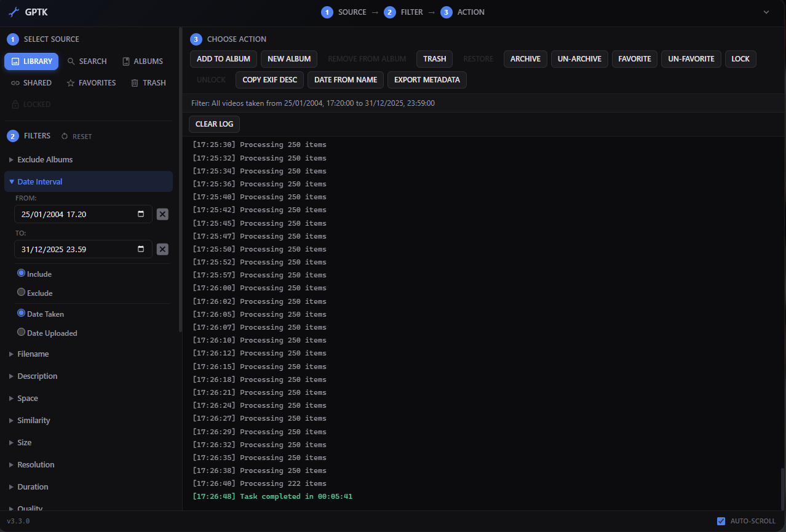Clear the TO date with X
The image size is (786, 532).
pyautogui.click(x=162, y=249)
